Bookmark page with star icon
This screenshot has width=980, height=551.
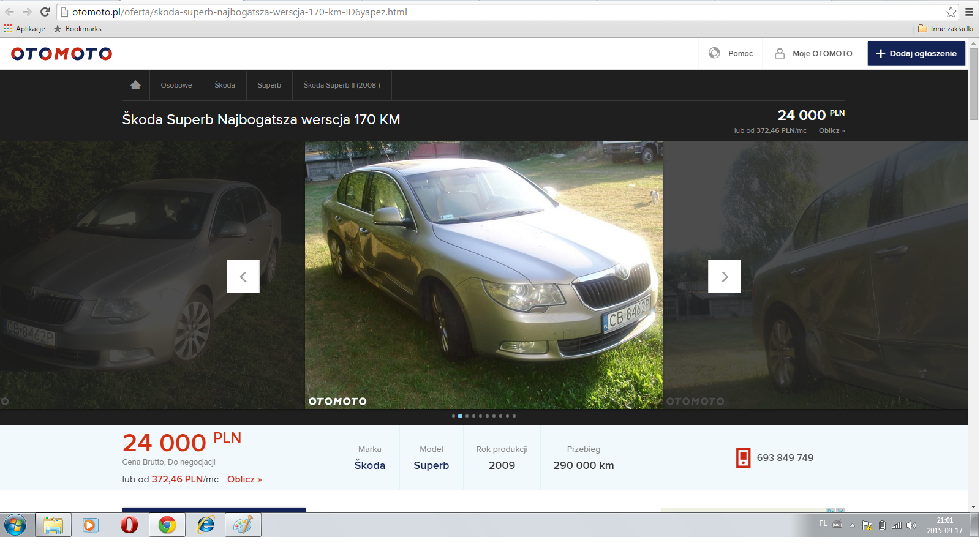(951, 12)
